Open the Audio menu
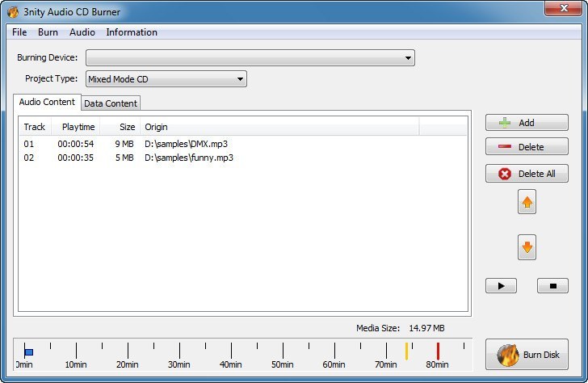 82,32
